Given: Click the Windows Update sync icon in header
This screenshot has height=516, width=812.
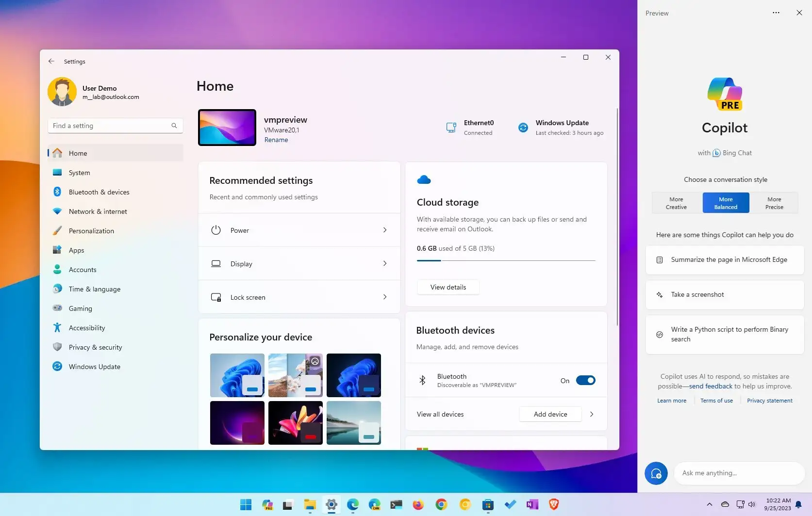Looking at the screenshot, I should point(523,128).
